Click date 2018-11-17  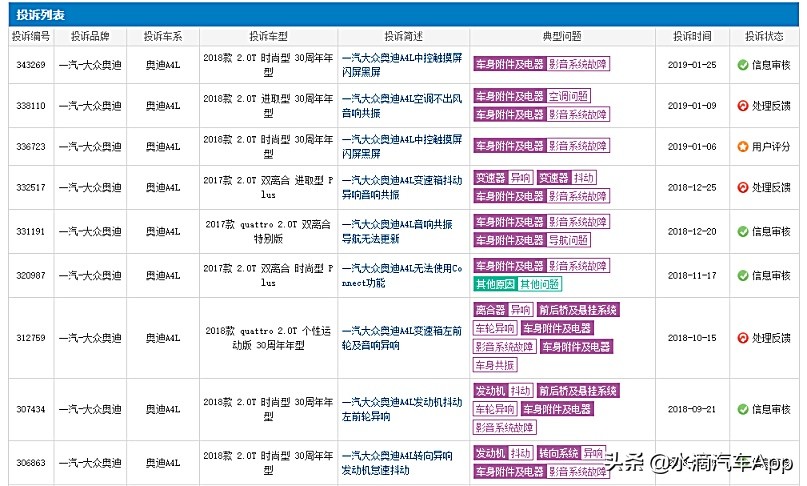click(692, 275)
